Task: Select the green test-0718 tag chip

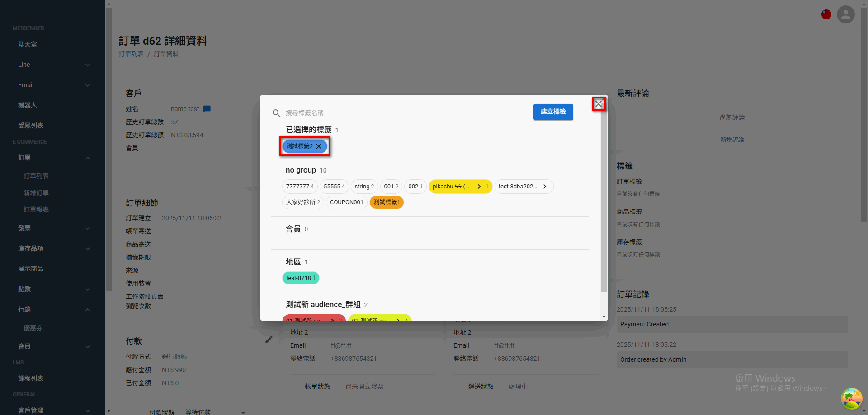Action: pos(301,278)
